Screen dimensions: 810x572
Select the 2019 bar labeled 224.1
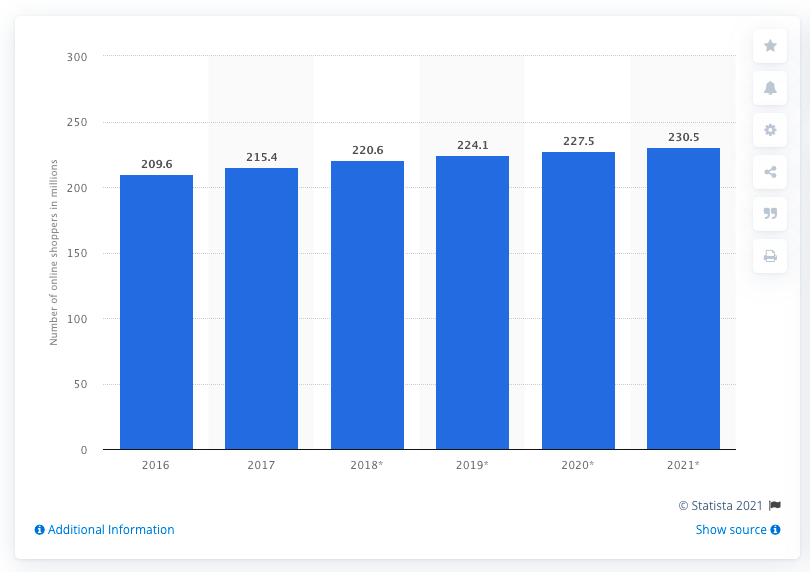(x=472, y=303)
